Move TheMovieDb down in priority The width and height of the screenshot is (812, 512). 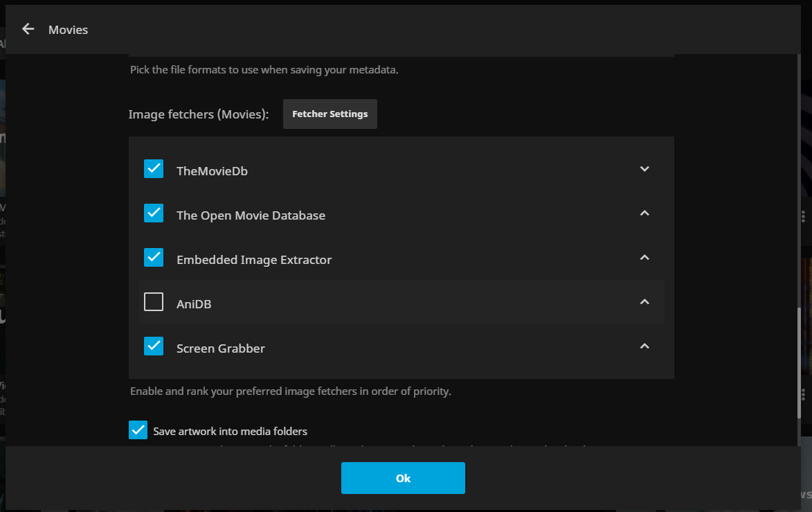tap(644, 169)
